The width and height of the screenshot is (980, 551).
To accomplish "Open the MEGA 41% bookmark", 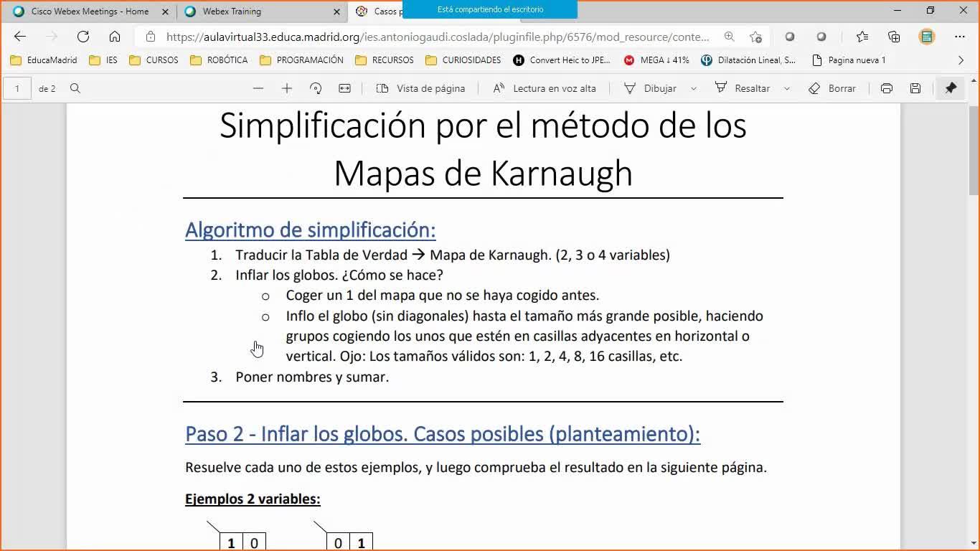I will [656, 60].
